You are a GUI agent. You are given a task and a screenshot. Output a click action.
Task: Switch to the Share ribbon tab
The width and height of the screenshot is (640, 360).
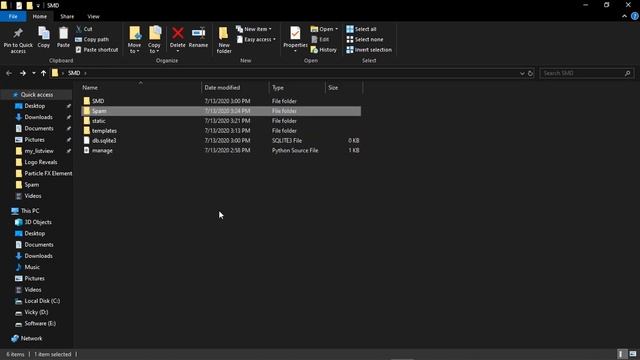[67, 16]
